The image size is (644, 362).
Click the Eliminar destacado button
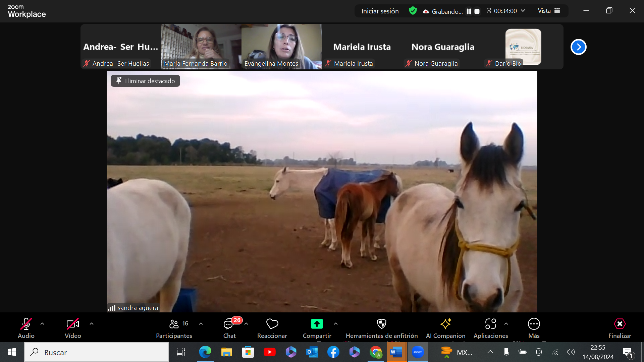click(145, 81)
